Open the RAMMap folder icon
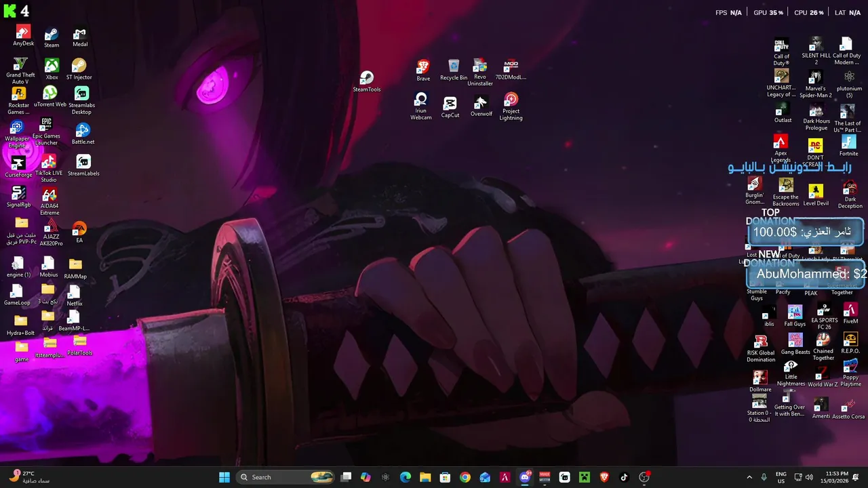 (x=75, y=268)
